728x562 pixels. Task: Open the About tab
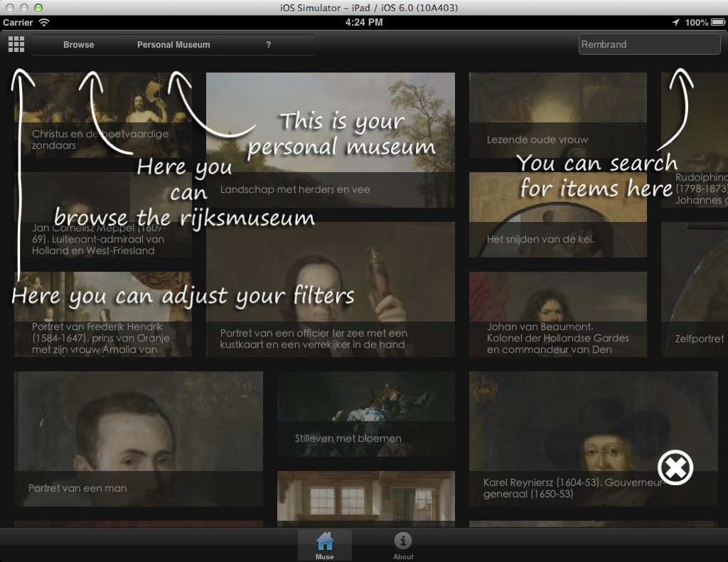click(403, 545)
